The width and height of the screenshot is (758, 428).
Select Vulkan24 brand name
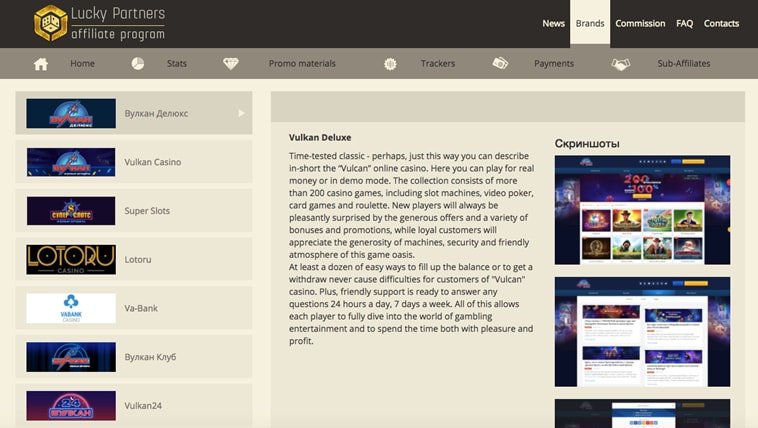143,406
